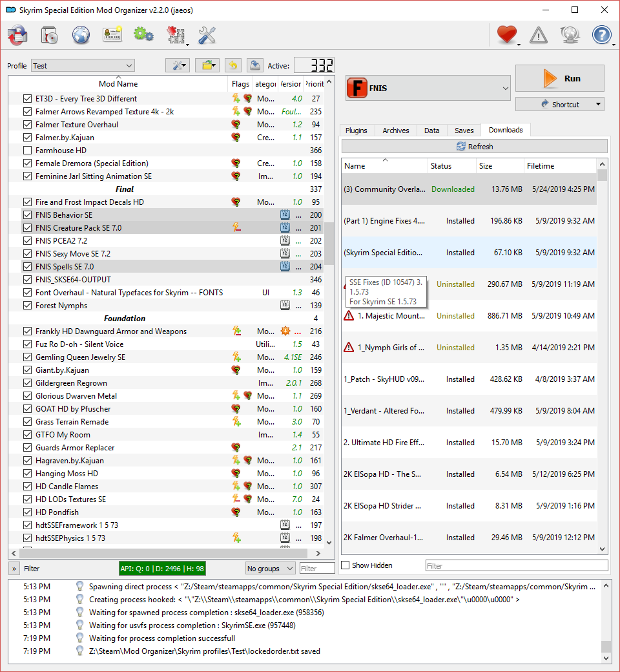Expand the left Filter panel arrow button
The width and height of the screenshot is (620, 672).
(14, 569)
